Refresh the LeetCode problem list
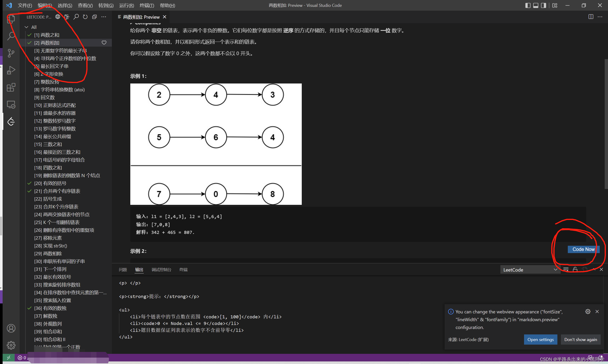 click(85, 17)
